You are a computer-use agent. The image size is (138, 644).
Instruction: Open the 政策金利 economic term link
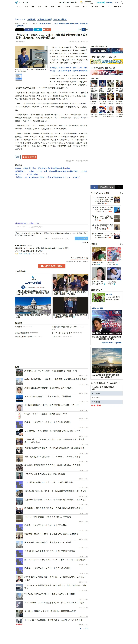tap(19, 327)
